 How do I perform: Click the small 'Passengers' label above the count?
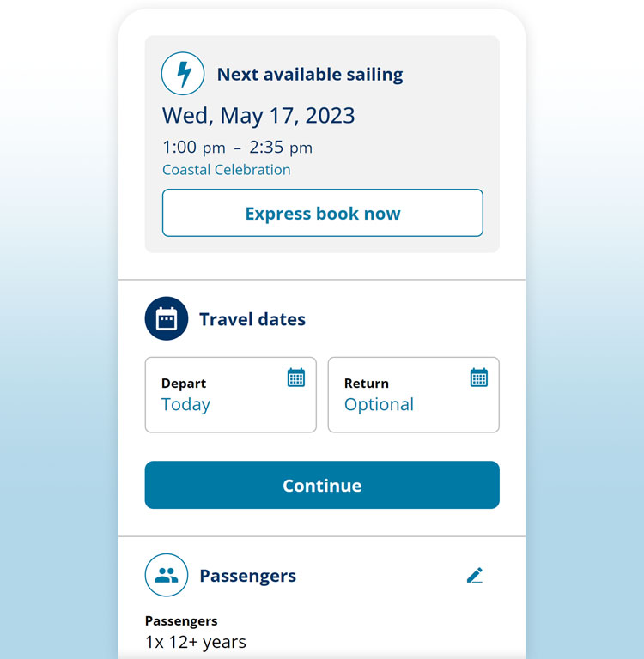[x=181, y=620]
